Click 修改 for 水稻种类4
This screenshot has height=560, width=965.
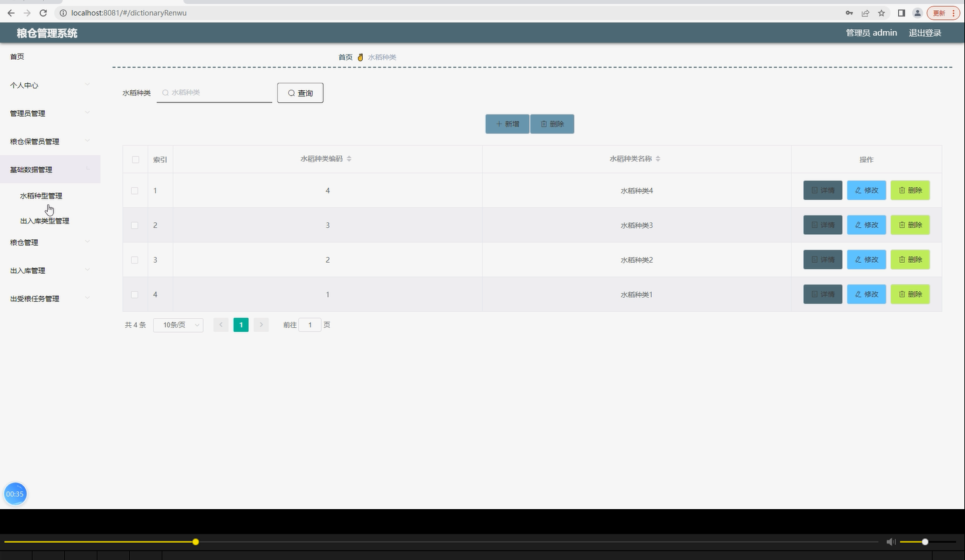click(x=866, y=190)
